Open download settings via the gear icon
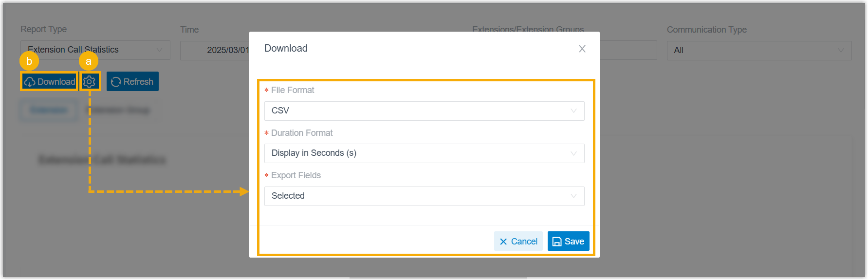 point(89,82)
